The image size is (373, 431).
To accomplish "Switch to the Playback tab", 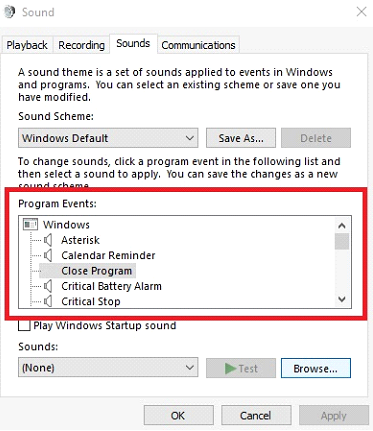I will coord(27,45).
